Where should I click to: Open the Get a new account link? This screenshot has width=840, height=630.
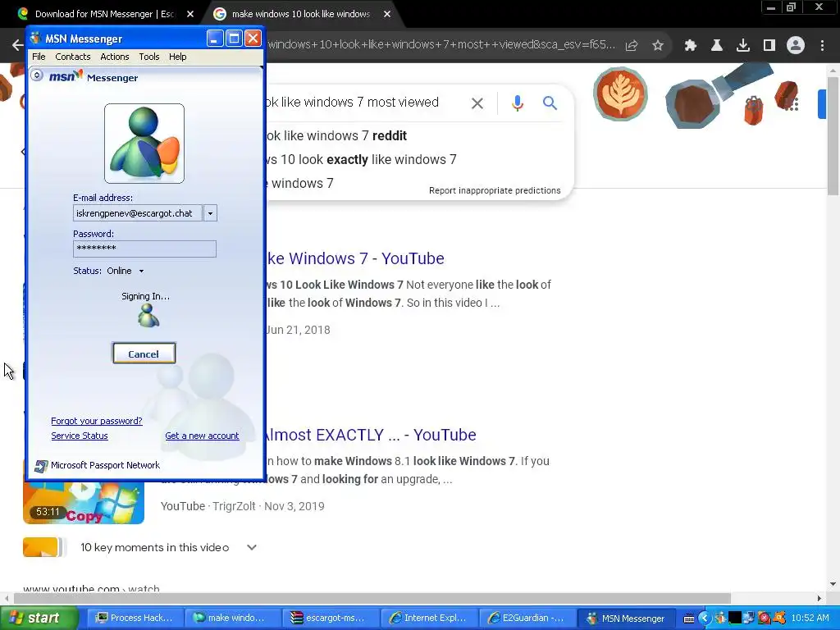[202, 436]
